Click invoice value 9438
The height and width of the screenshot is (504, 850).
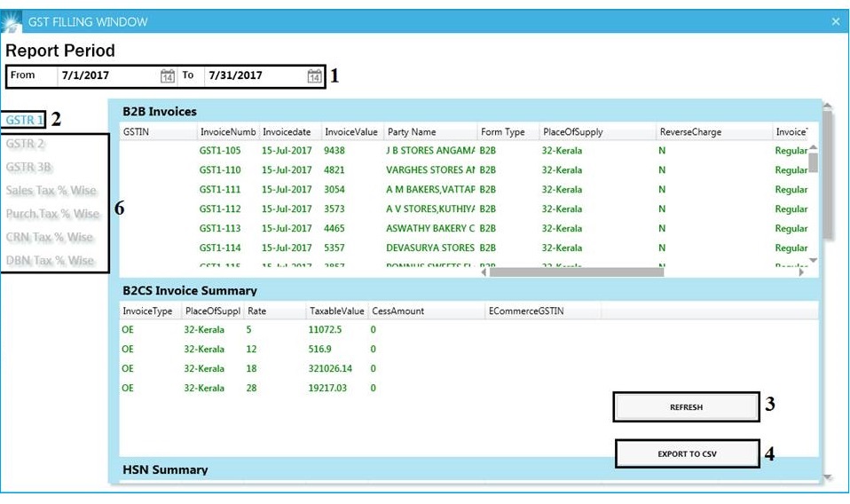point(334,151)
